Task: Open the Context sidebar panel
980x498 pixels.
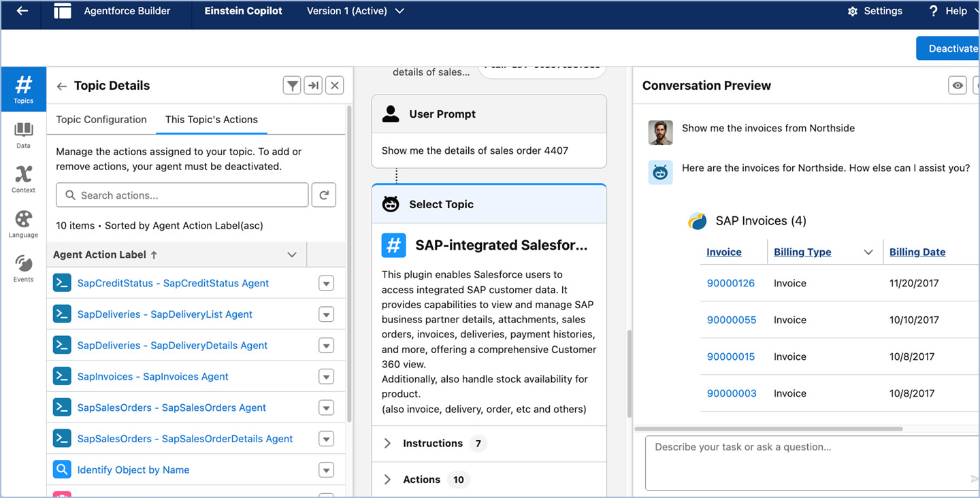Action: tap(23, 180)
